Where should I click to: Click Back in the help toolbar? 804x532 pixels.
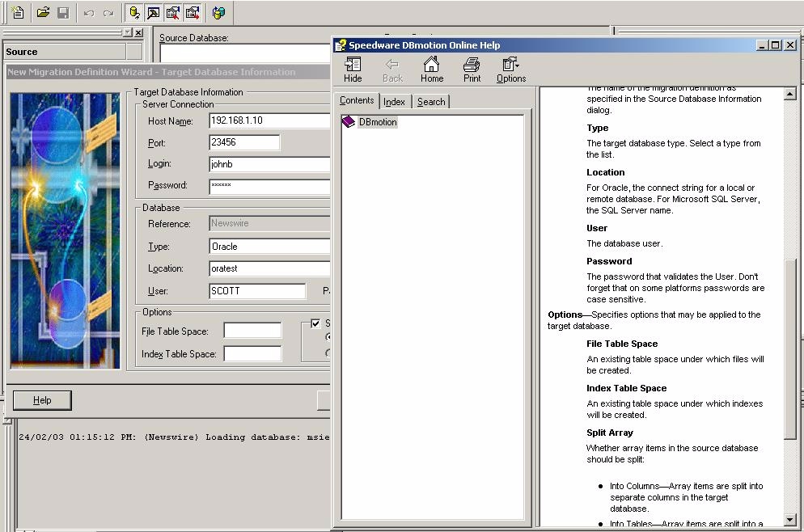click(392, 70)
